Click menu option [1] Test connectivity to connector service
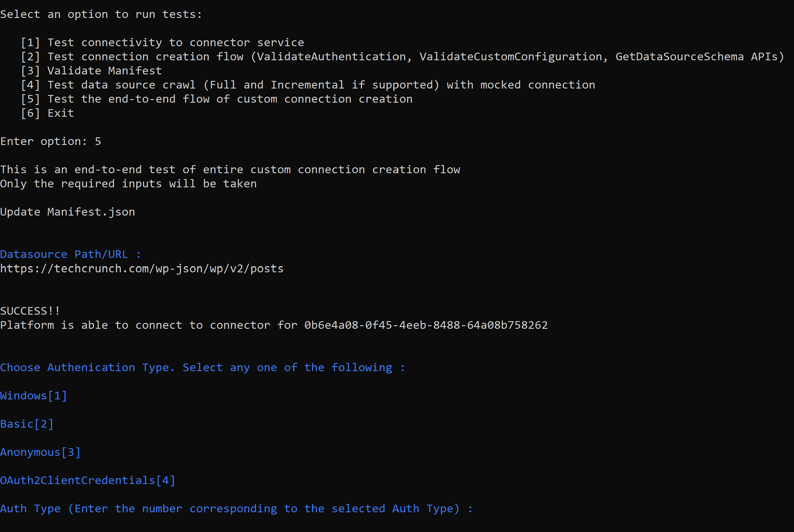Viewport: 794px width, 532px height. click(x=162, y=43)
